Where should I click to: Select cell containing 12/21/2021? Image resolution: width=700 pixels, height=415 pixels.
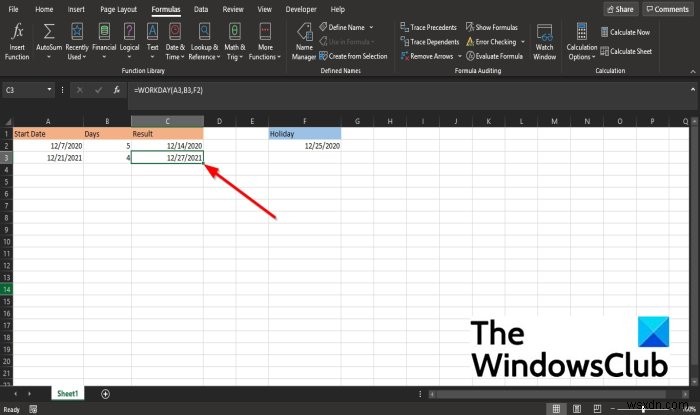48,158
